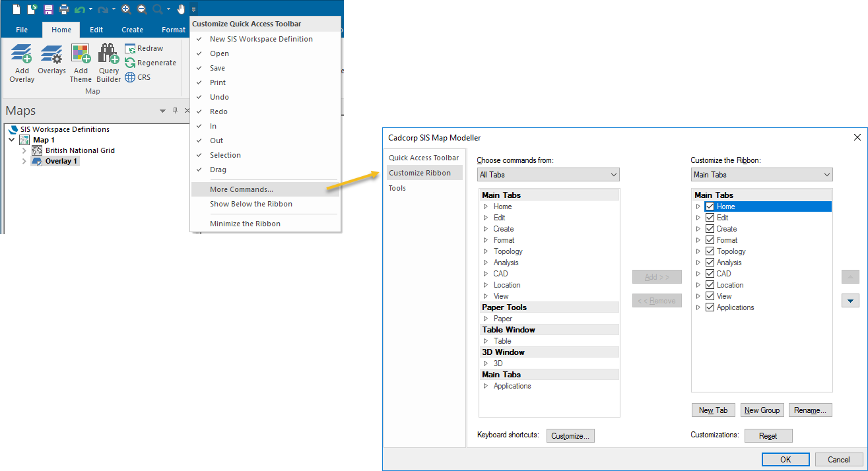Open the Query Builder binoculars icon

pyautogui.click(x=109, y=54)
